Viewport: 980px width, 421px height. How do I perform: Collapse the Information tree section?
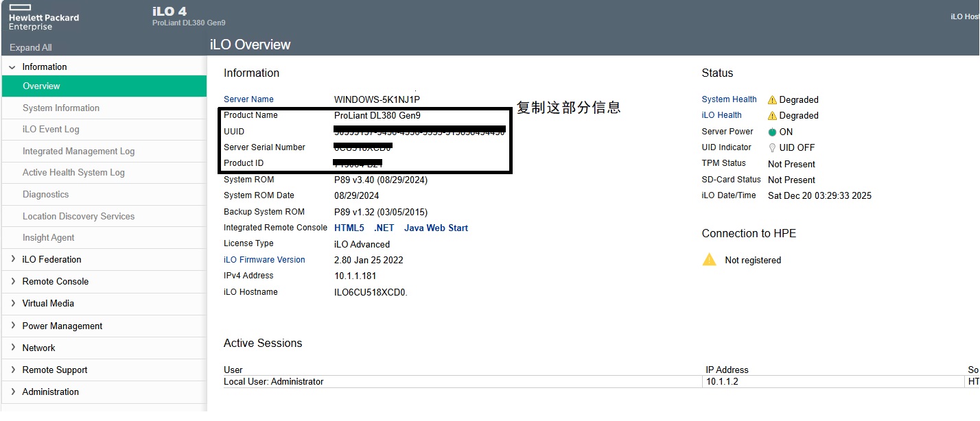12,67
